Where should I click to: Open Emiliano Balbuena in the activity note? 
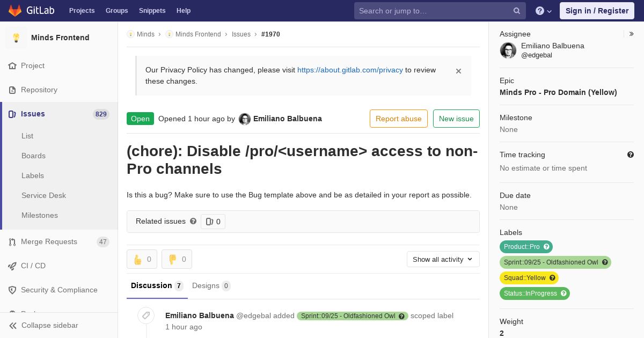pyautogui.click(x=200, y=315)
